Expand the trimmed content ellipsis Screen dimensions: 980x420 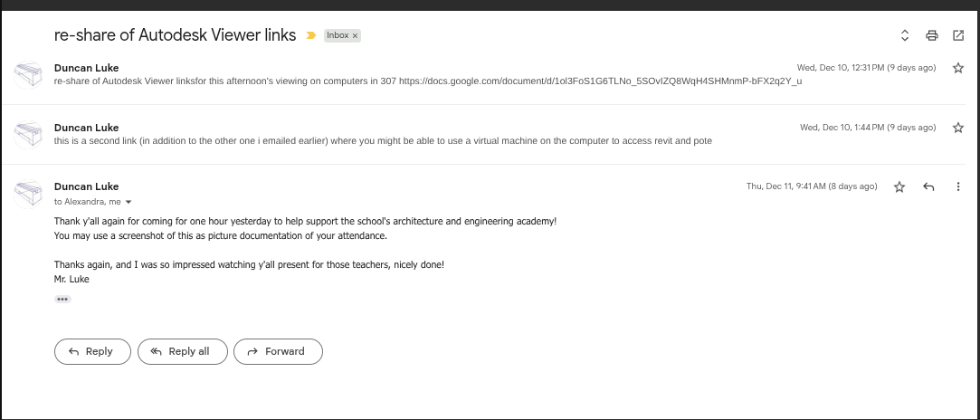click(x=62, y=299)
